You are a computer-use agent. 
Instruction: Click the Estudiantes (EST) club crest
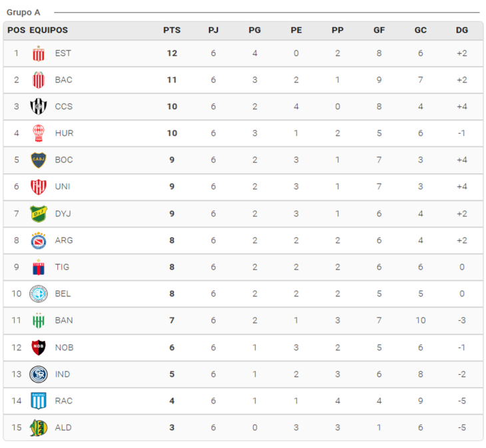(39, 54)
